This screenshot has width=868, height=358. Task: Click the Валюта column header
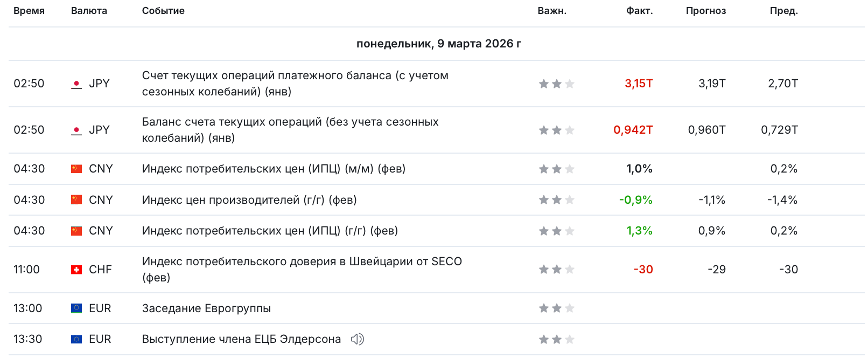(89, 11)
